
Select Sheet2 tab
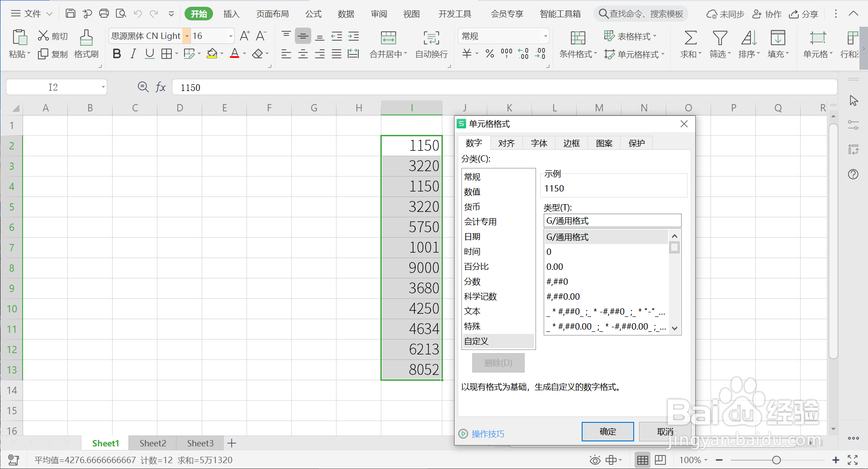tap(152, 443)
